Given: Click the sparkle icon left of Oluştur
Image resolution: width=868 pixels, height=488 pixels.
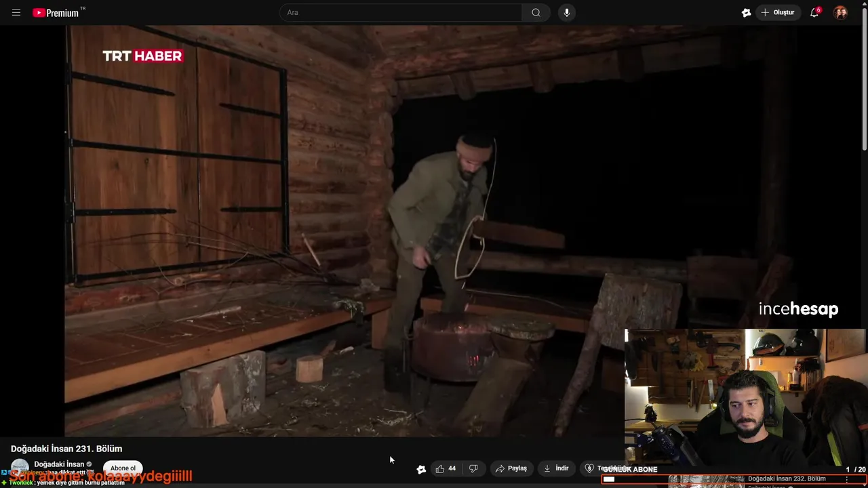Looking at the screenshot, I should 746,13.
